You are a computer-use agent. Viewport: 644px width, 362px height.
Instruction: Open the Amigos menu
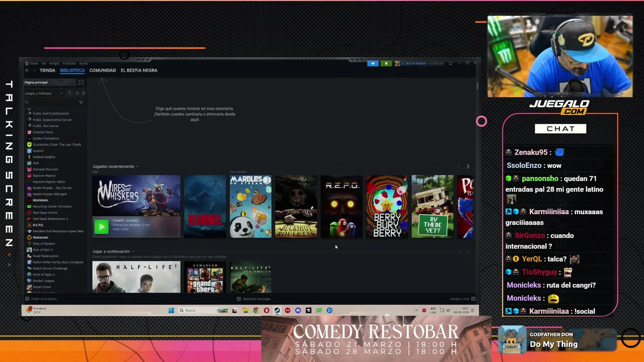click(x=54, y=63)
